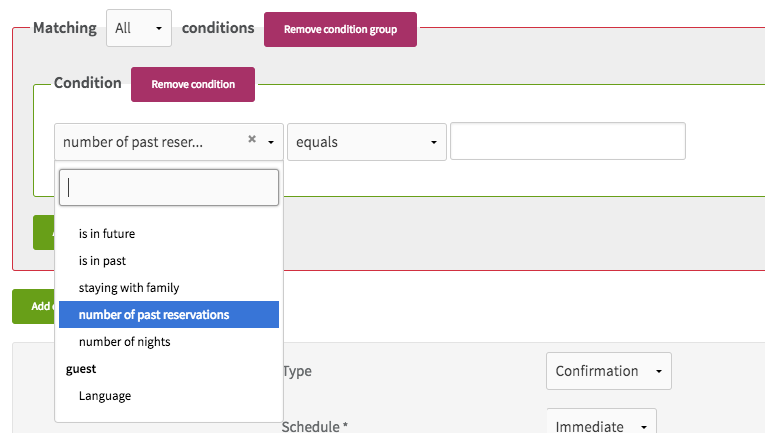Screen dimensions: 765x433
Task: Clear the selected condition with the x icon
Action: click(x=252, y=139)
